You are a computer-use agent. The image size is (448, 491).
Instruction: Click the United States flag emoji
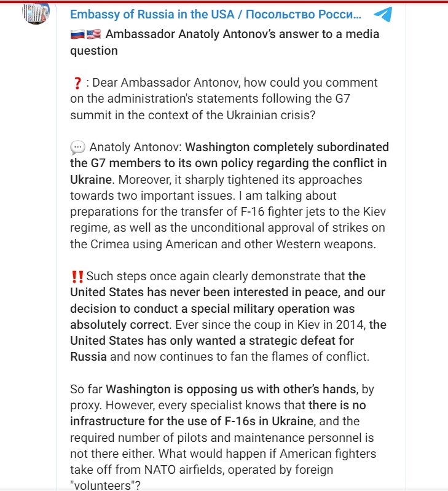coord(94,34)
